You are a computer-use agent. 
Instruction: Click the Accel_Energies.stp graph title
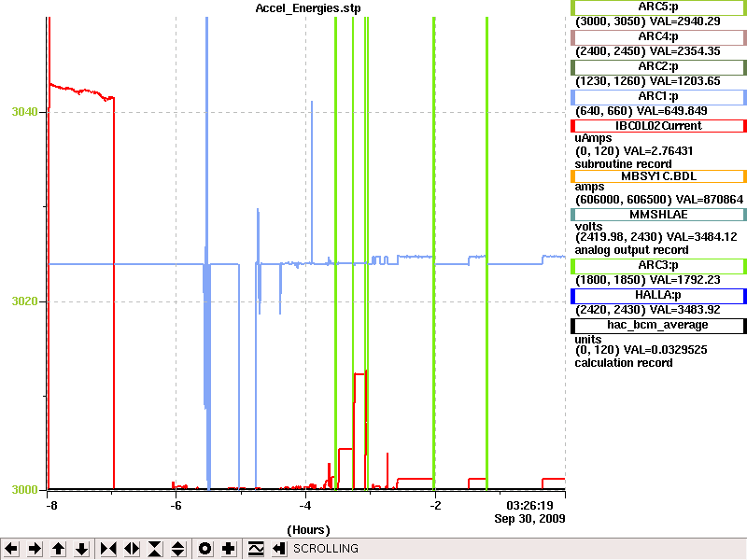point(308,8)
